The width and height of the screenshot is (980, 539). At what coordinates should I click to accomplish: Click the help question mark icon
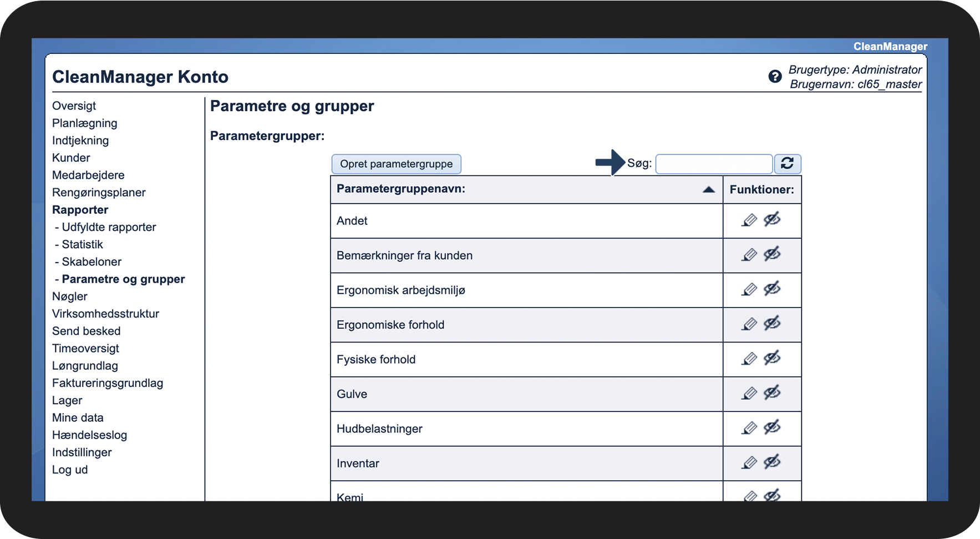[x=775, y=77]
